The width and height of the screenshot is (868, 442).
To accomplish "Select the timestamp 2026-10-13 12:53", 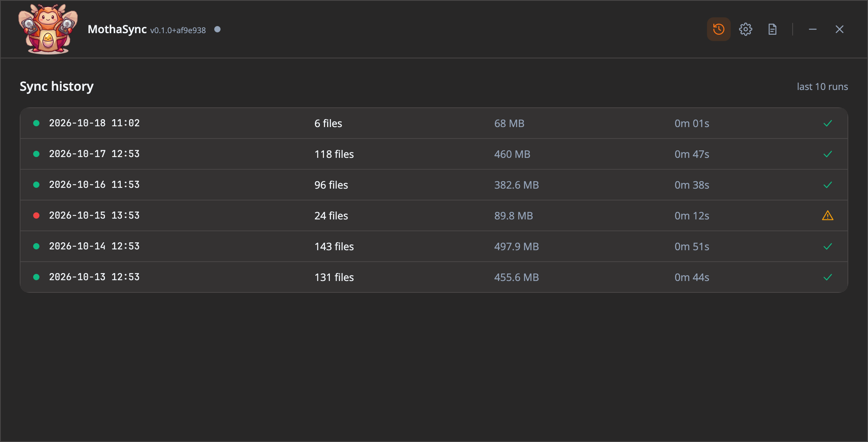I will coord(94,277).
